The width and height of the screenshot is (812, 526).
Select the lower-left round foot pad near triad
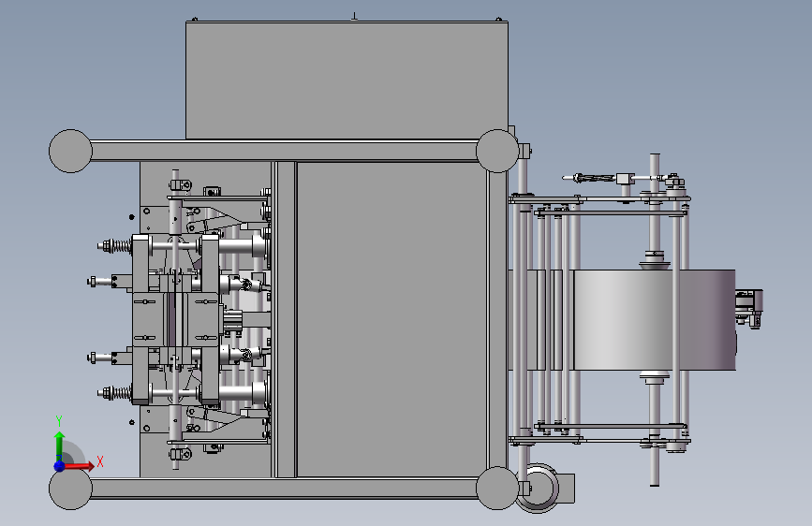tap(70, 488)
